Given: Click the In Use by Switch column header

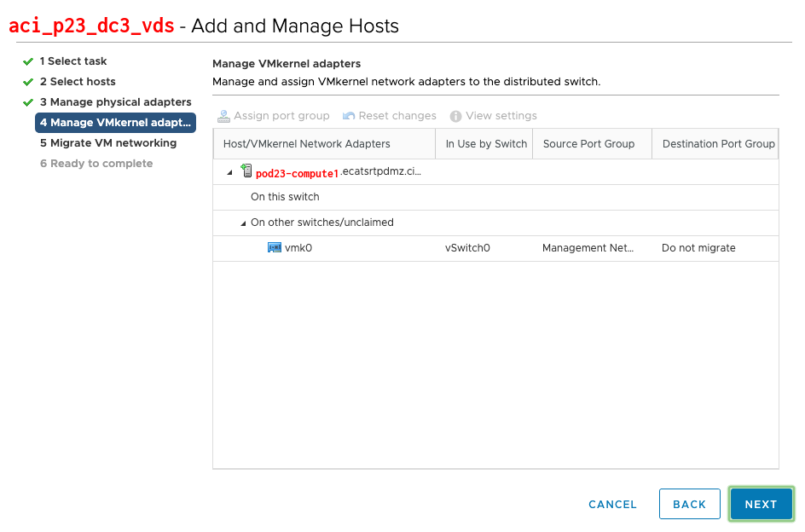Looking at the screenshot, I should 484,144.
